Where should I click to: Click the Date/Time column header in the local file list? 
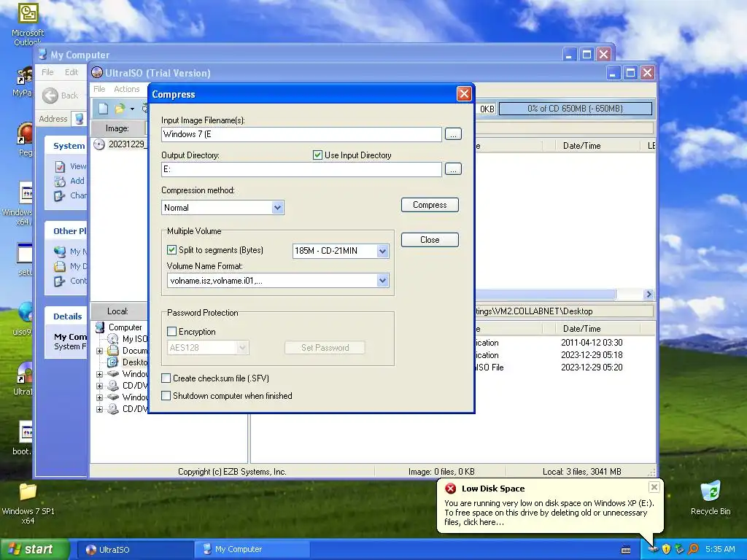(x=597, y=329)
